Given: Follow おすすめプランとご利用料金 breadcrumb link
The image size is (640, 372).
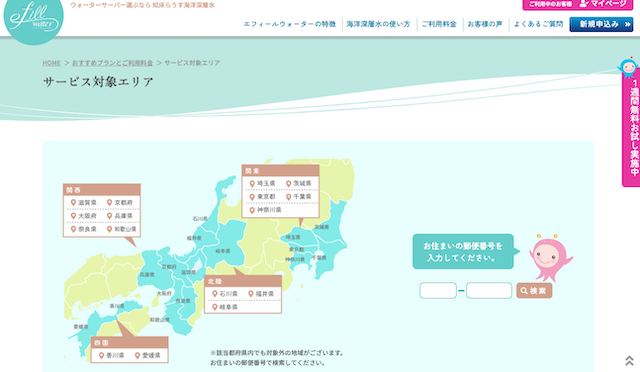Looking at the screenshot, I should tap(112, 63).
